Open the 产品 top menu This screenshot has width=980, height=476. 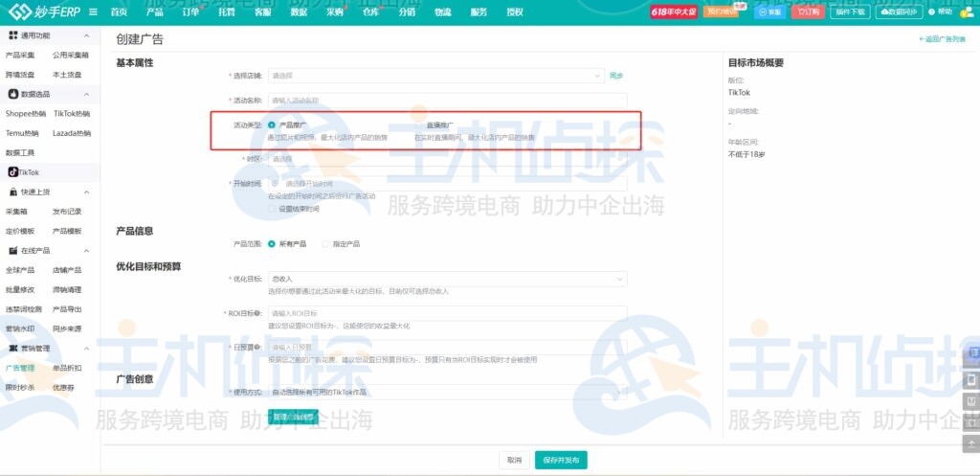(154, 11)
